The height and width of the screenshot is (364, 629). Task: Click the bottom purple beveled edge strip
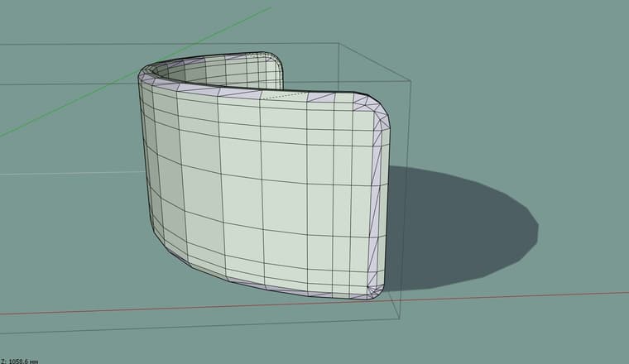tap(273, 285)
